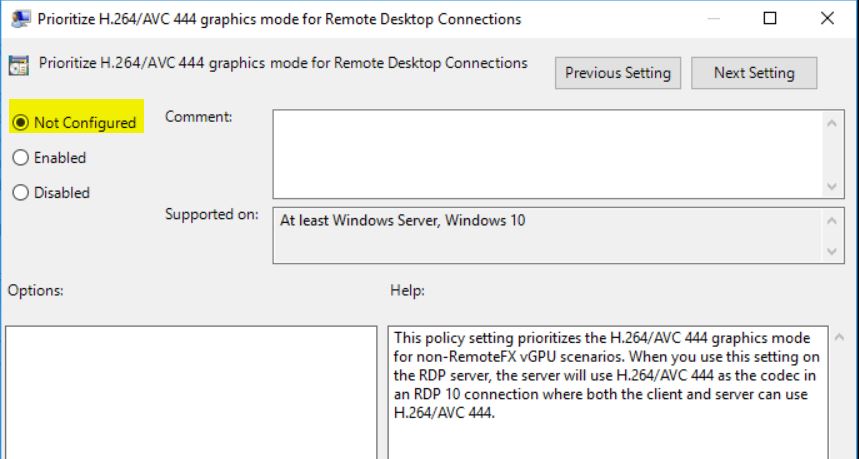Click inside the Comment text box
859x459 pixels.
pos(548,154)
